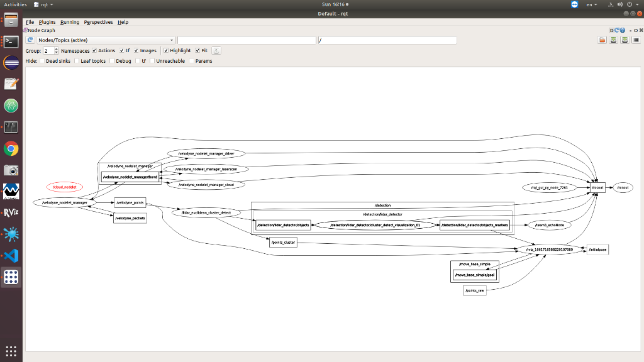644x362 pixels.
Task: Select the /lidar_euclidean_cluster_detect node
Action: pyautogui.click(x=206, y=212)
